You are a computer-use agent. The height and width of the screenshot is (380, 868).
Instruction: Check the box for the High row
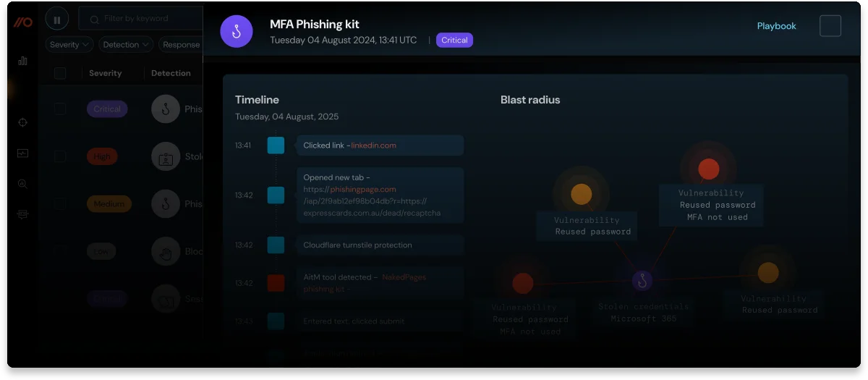(x=60, y=156)
